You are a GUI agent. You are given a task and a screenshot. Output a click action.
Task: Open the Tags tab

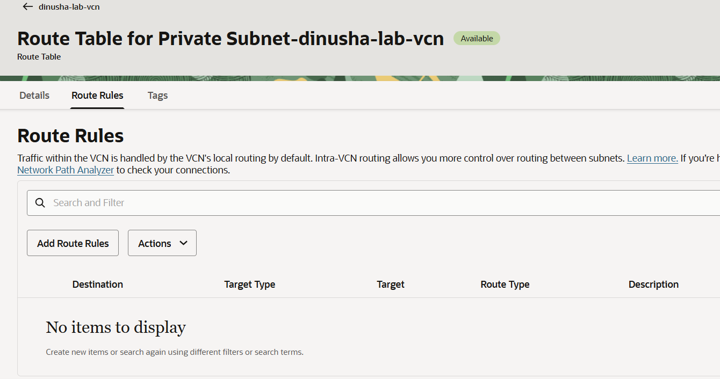(x=158, y=95)
